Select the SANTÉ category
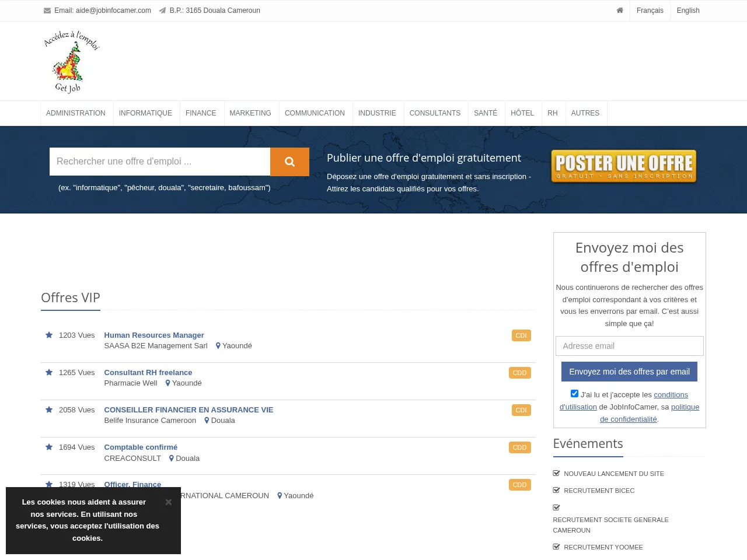The width and height of the screenshot is (747, 560). 486,113
